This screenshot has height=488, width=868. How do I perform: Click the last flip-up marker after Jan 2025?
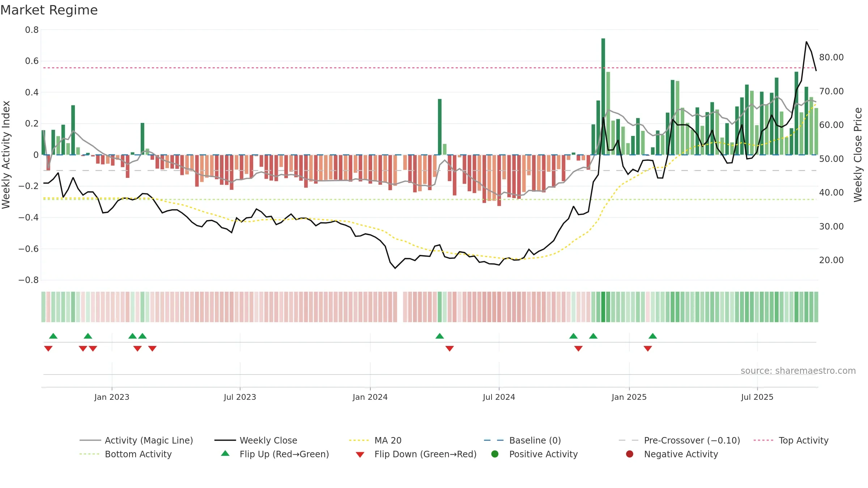(x=653, y=336)
